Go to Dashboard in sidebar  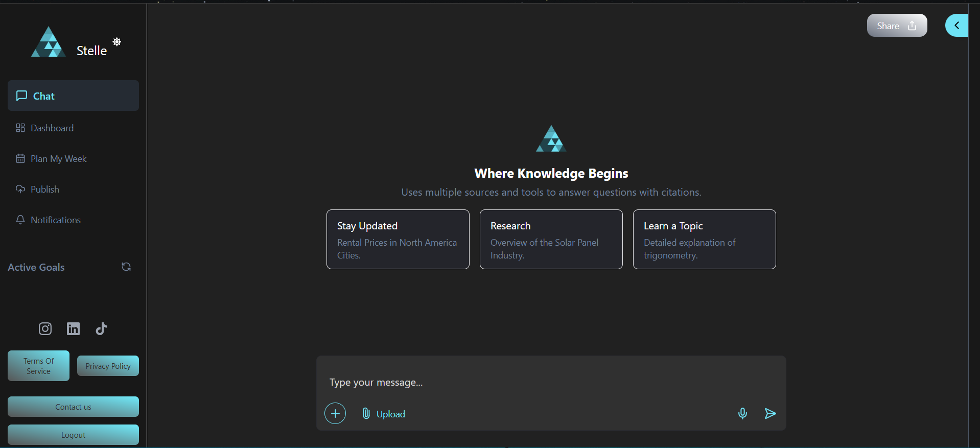(52, 128)
